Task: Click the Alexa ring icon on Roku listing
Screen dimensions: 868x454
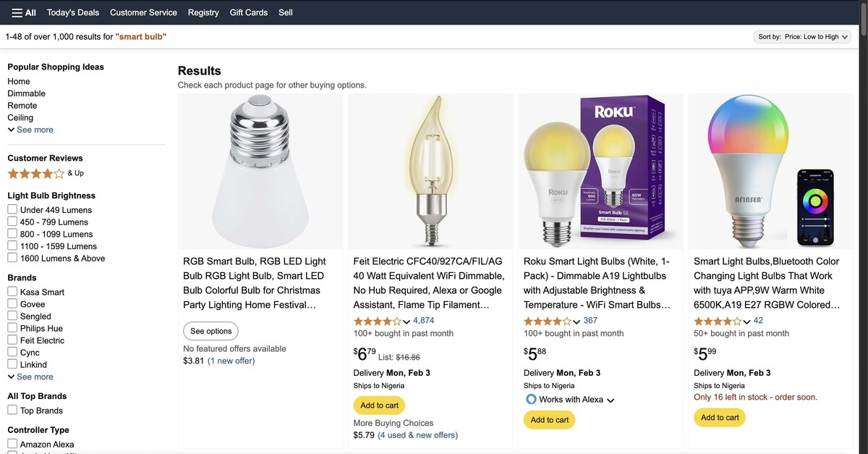Action: click(x=531, y=400)
